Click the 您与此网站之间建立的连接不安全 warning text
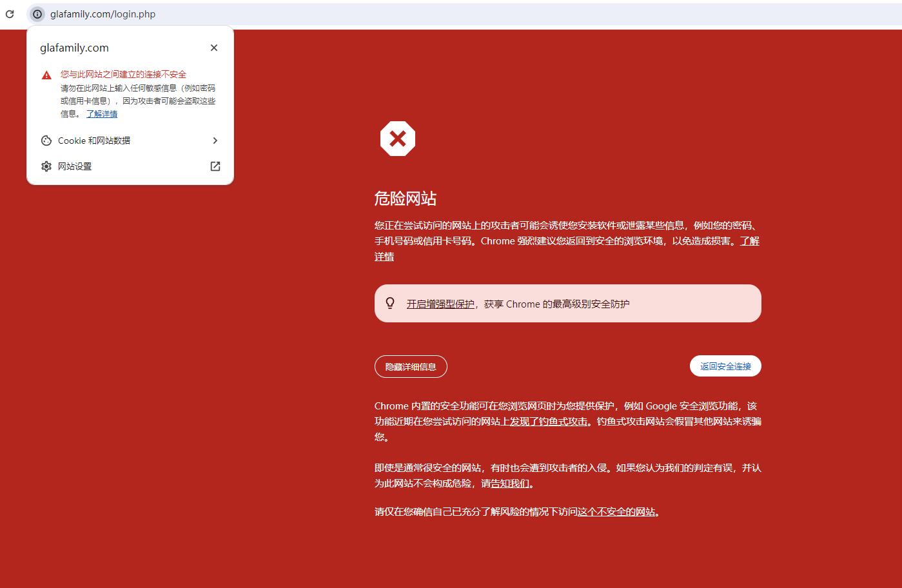 pyautogui.click(x=123, y=75)
